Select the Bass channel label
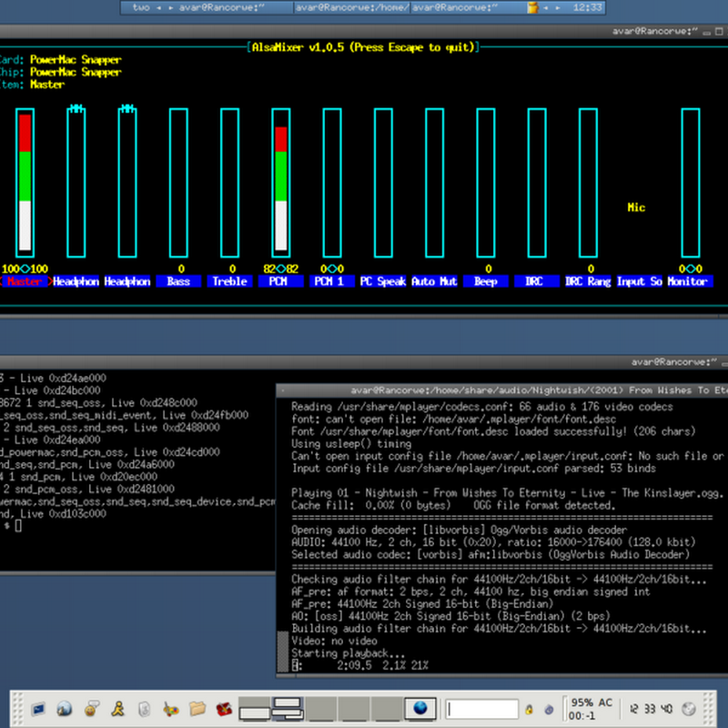The image size is (728, 728). [x=178, y=282]
